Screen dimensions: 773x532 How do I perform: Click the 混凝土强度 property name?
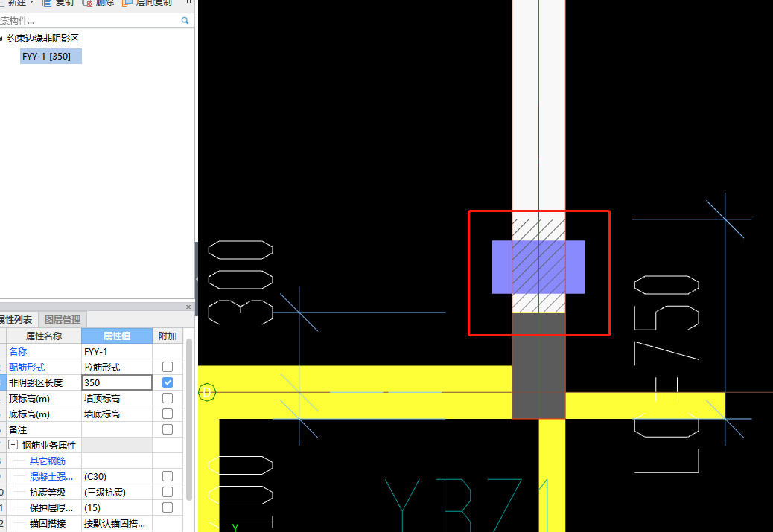pos(51,476)
